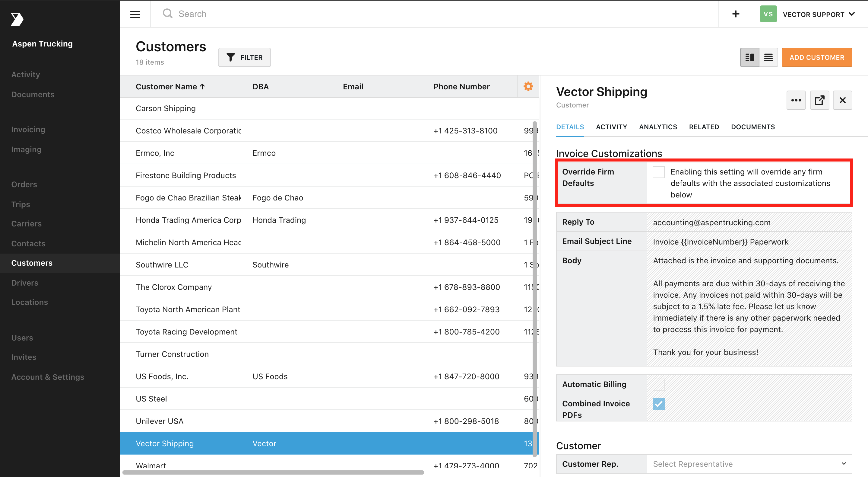
Task: Select the US Foods, Inc. row
Action: [330, 376]
